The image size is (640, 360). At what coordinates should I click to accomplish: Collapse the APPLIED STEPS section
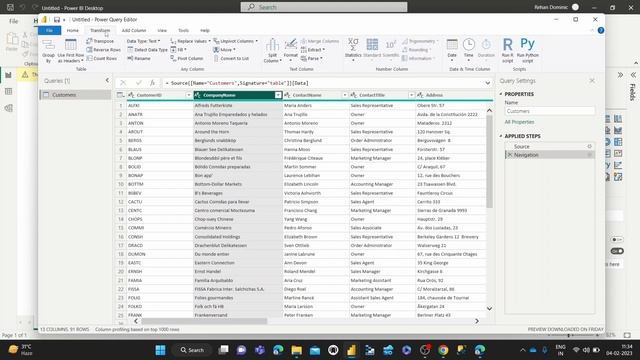point(501,136)
